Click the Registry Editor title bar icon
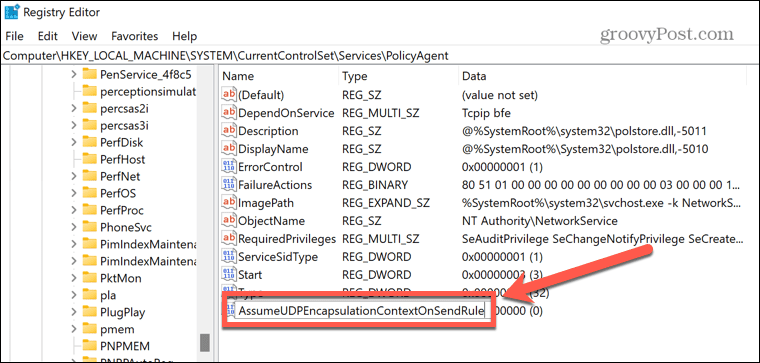This screenshot has height=363, width=760. pos(11,12)
